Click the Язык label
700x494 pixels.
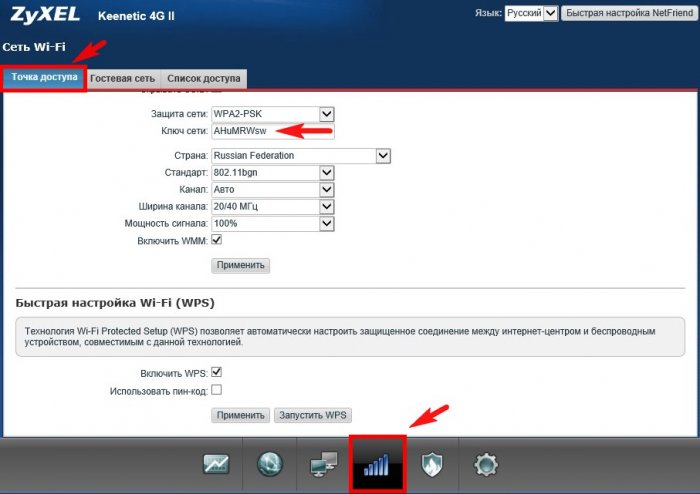click(488, 13)
